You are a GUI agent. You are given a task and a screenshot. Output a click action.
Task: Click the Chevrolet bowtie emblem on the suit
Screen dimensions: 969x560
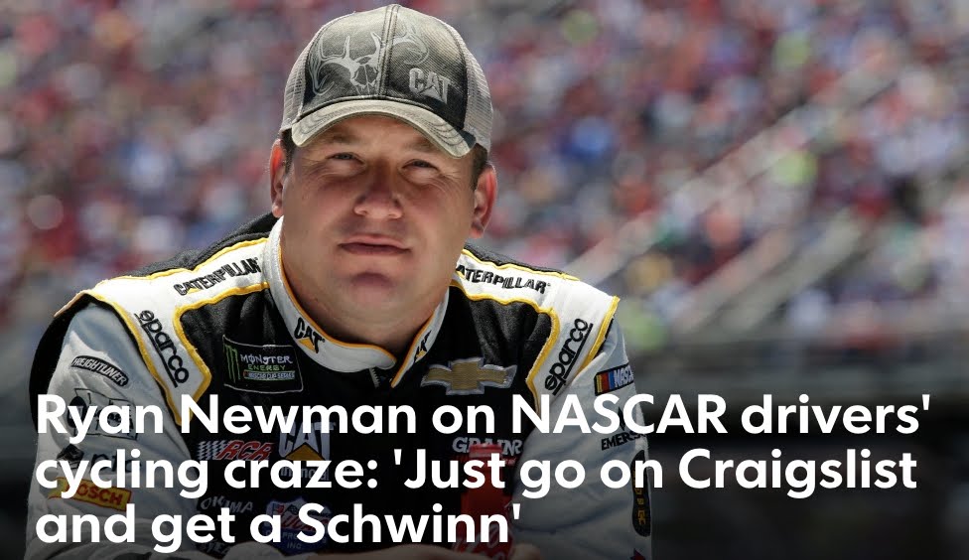pos(468,374)
